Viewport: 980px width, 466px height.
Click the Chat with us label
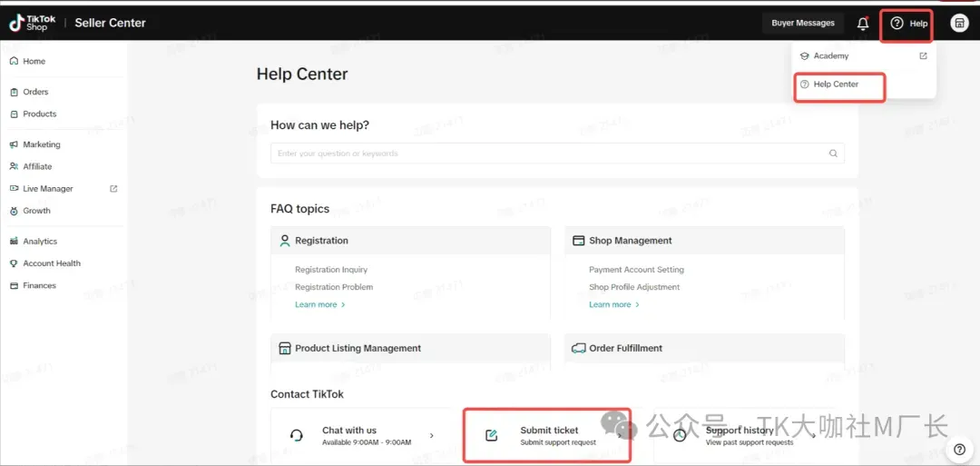[x=349, y=431]
